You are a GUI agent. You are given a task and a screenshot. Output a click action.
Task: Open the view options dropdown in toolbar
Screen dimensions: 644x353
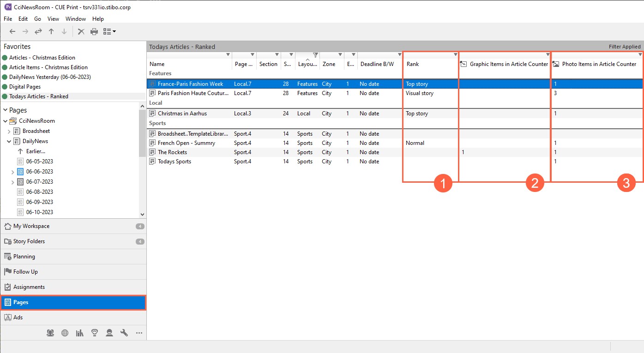pos(110,31)
